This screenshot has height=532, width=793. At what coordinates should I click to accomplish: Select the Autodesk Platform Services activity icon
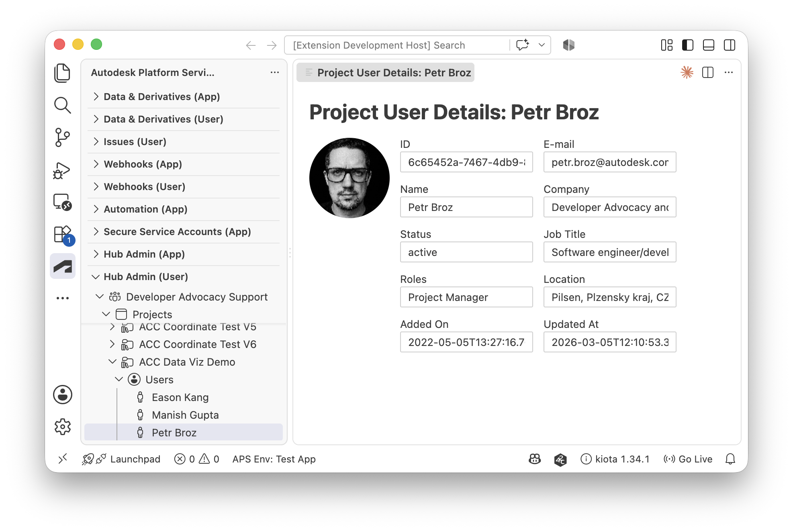click(63, 266)
